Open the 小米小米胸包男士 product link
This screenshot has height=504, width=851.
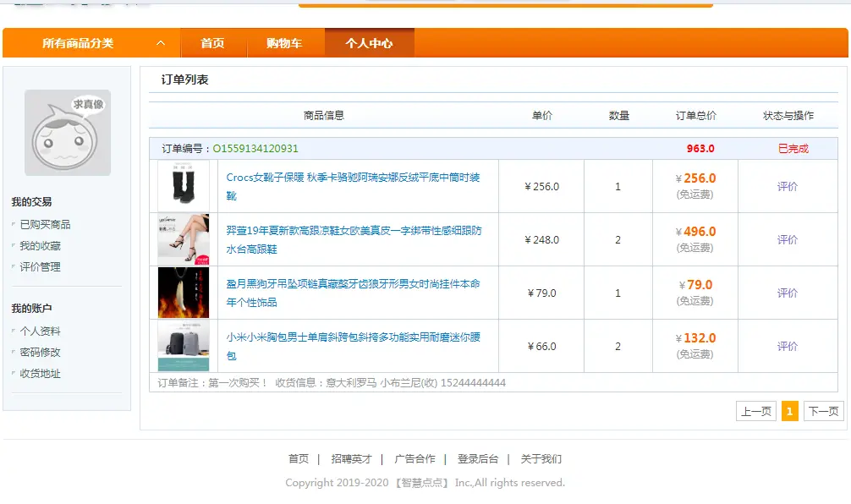coord(353,346)
